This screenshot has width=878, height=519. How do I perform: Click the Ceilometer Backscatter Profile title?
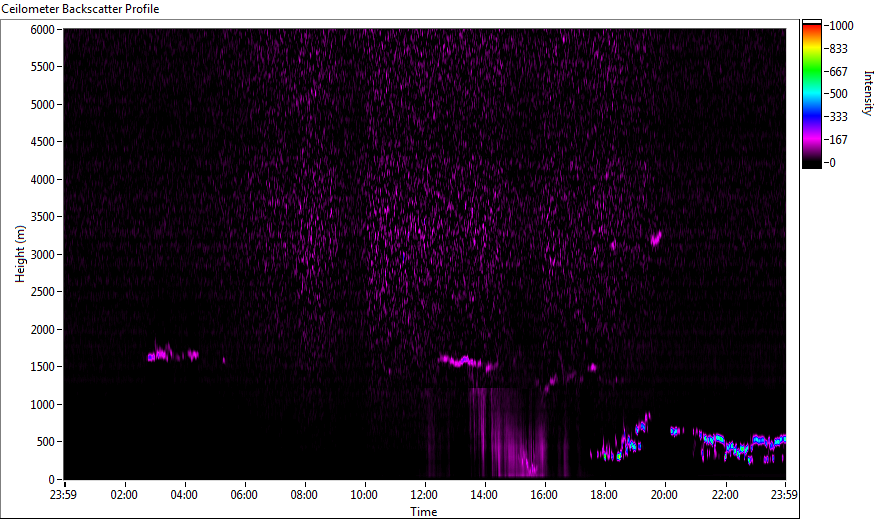[80, 9]
